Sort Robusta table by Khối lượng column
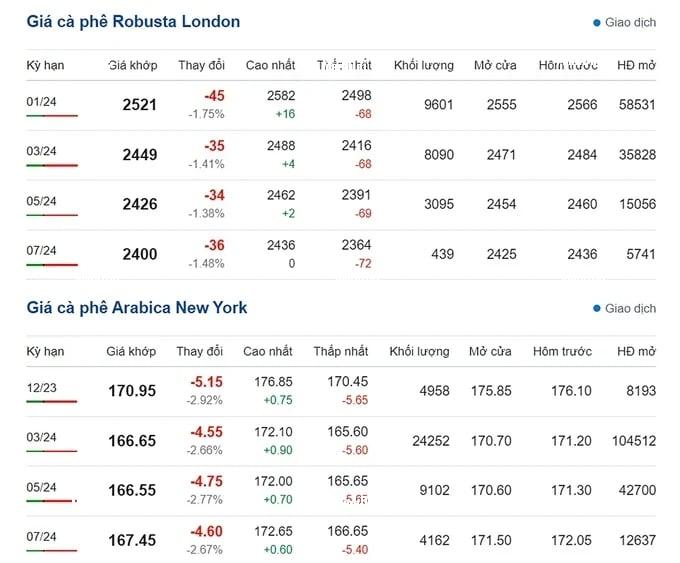 point(424,65)
